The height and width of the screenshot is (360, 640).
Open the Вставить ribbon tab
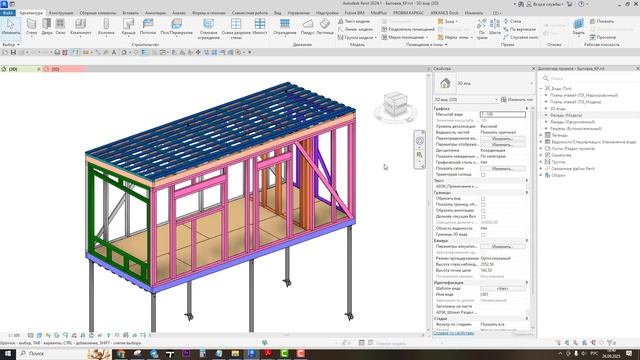coord(131,13)
